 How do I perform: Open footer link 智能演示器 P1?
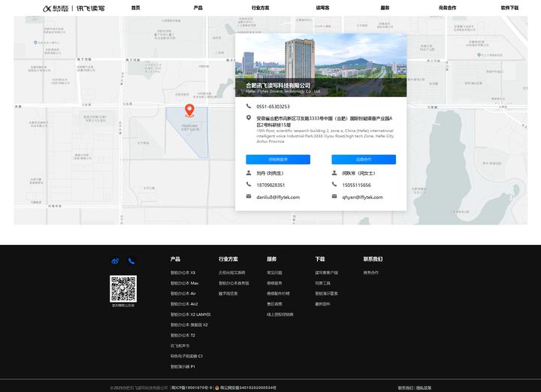[x=183, y=366]
